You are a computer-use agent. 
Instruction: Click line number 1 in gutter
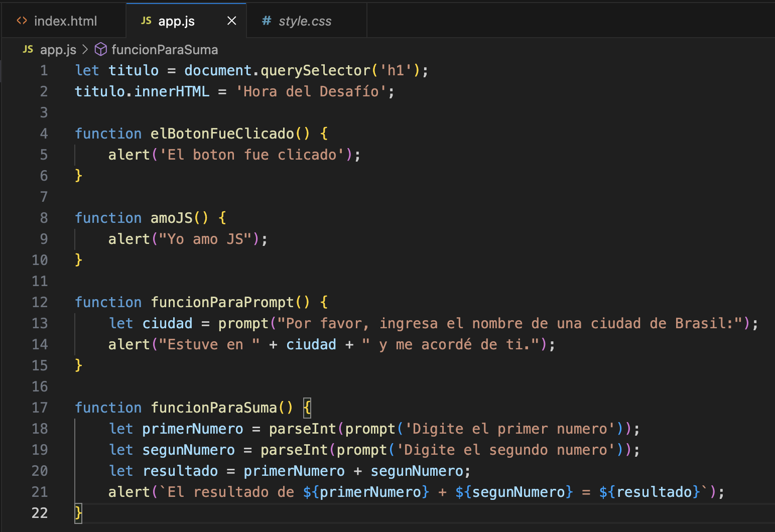tap(44, 70)
